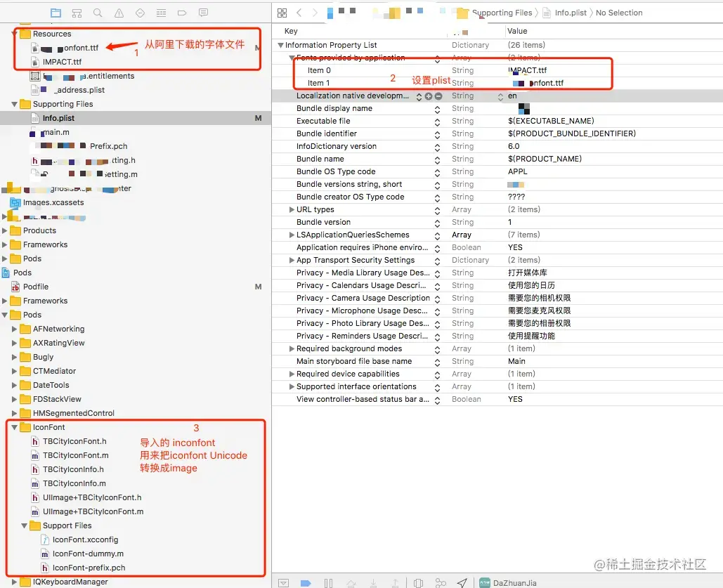Go back with the jump bar left arrow
The height and width of the screenshot is (588, 723).
(299, 13)
